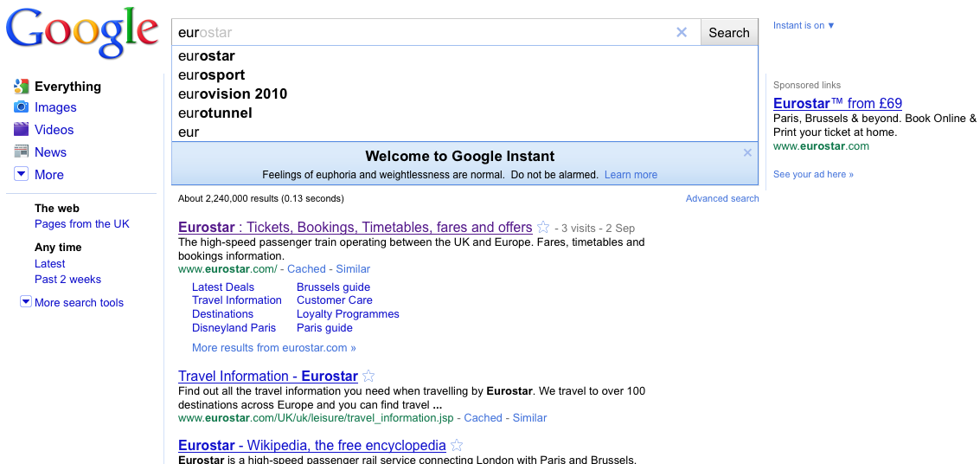Open Similar link for travel_information.jsp result
The image size is (980, 464).
pos(529,418)
